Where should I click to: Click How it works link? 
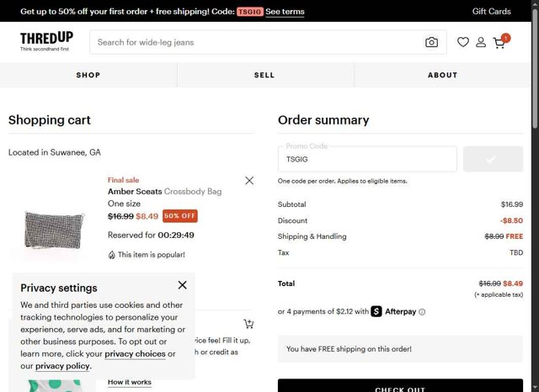130,382
